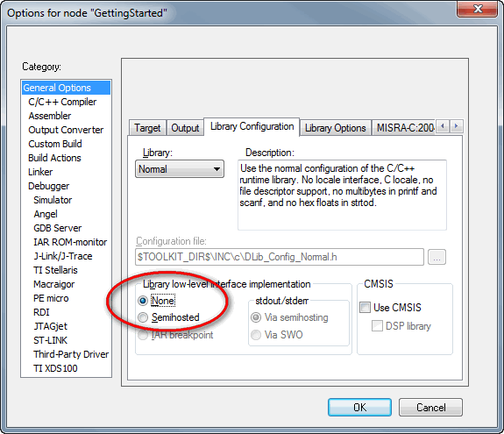Select C/C++ Compiler category
This screenshot has width=504, height=434.
pyautogui.click(x=62, y=102)
